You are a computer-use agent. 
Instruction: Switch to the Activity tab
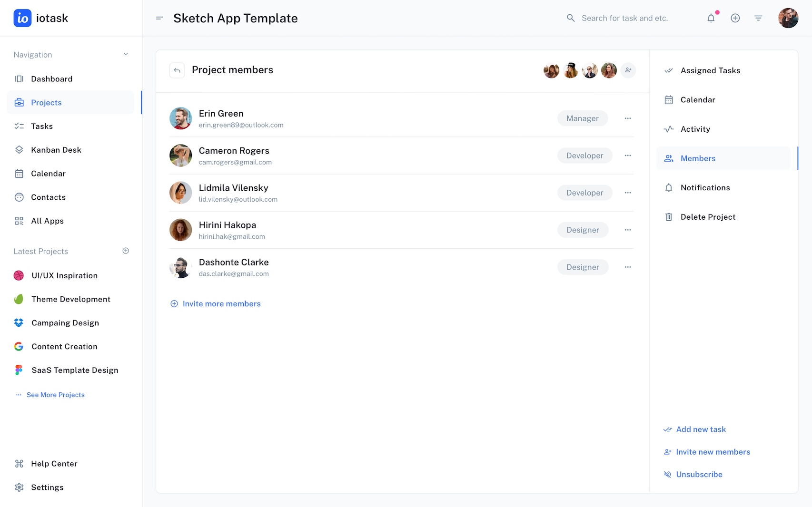[695, 129]
